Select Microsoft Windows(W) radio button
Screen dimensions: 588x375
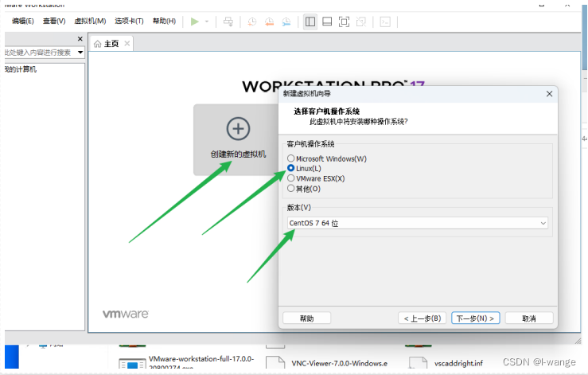pos(290,158)
